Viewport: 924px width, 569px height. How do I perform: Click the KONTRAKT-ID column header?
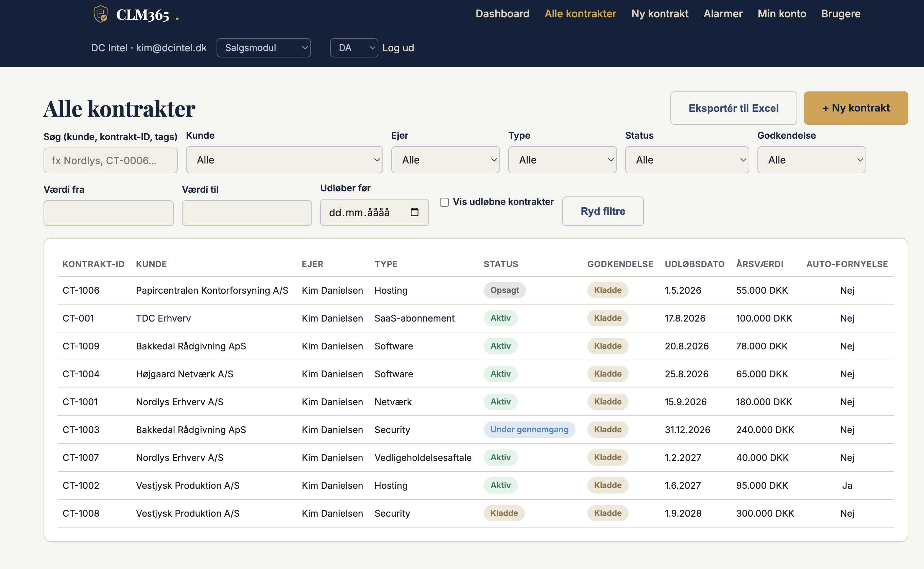click(93, 264)
